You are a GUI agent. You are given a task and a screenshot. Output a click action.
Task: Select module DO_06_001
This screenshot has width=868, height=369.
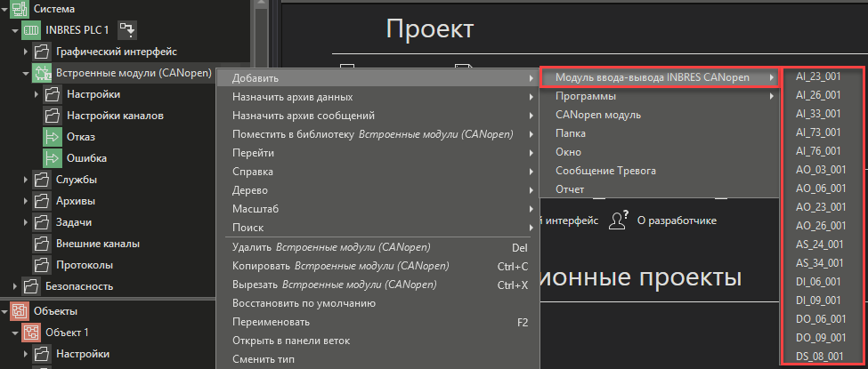[x=822, y=318]
